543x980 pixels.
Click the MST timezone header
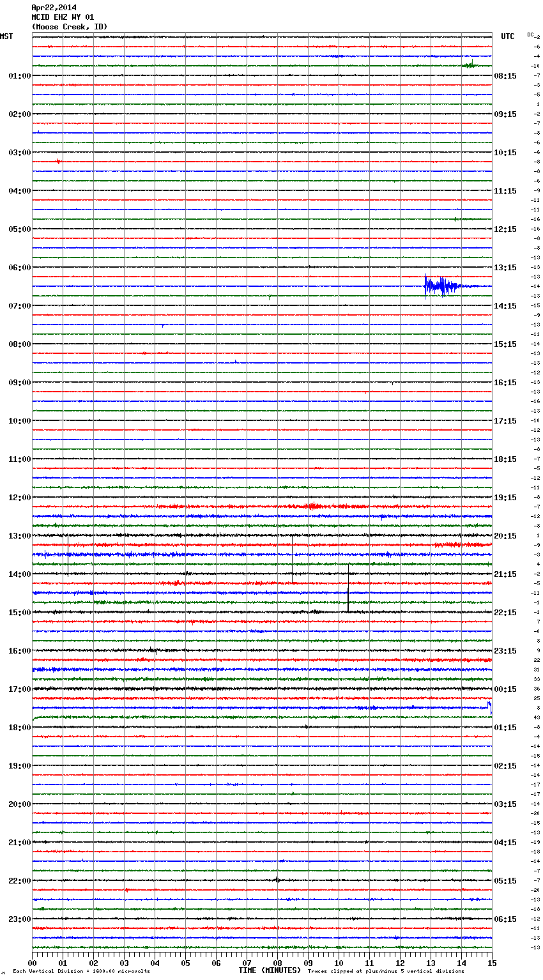[6, 36]
